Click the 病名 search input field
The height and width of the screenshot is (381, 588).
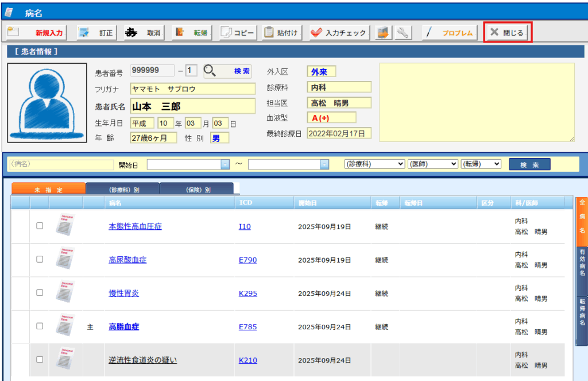[60, 164]
